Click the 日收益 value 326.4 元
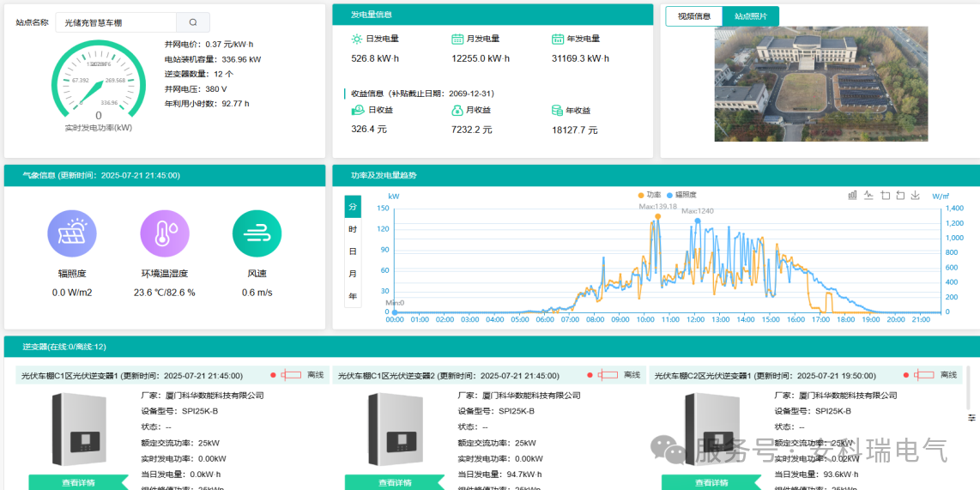 [x=369, y=130]
